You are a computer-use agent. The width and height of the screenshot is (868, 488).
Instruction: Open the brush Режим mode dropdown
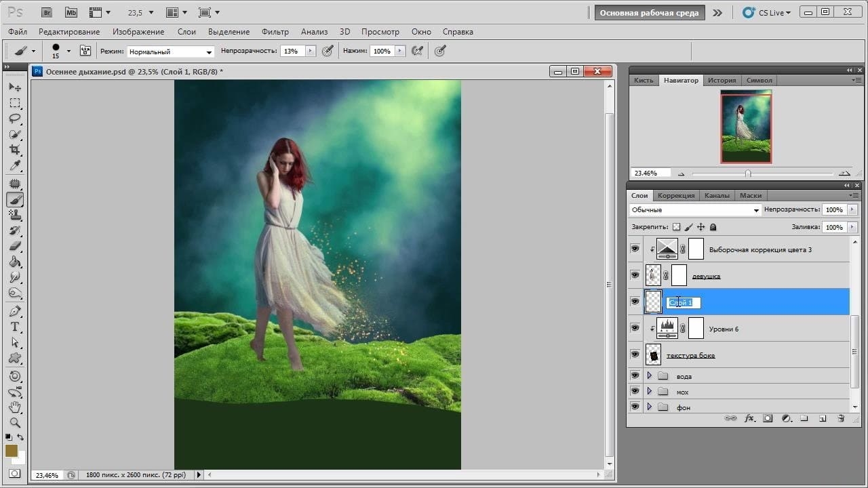pyautogui.click(x=171, y=52)
